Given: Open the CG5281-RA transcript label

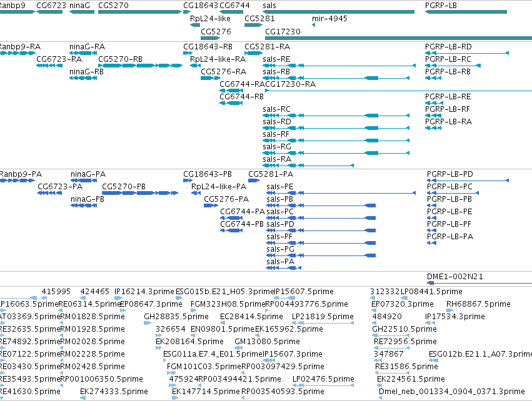Looking at the screenshot, I should [268, 46].
